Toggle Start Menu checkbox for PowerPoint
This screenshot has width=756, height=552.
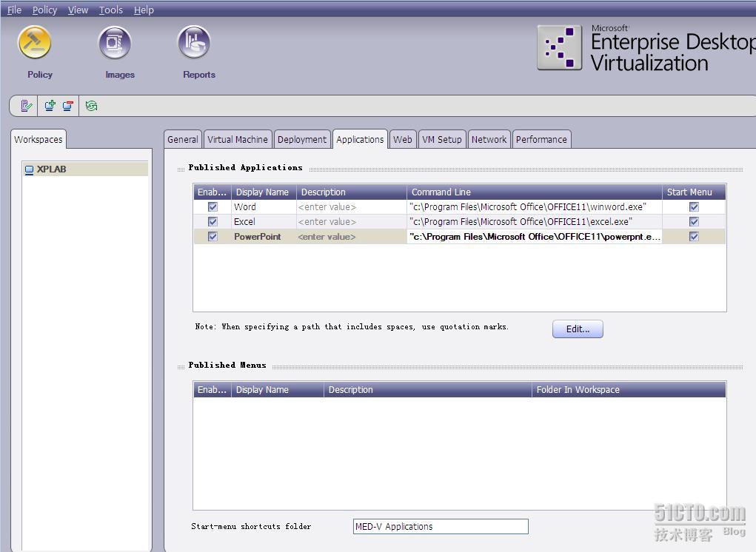click(694, 237)
